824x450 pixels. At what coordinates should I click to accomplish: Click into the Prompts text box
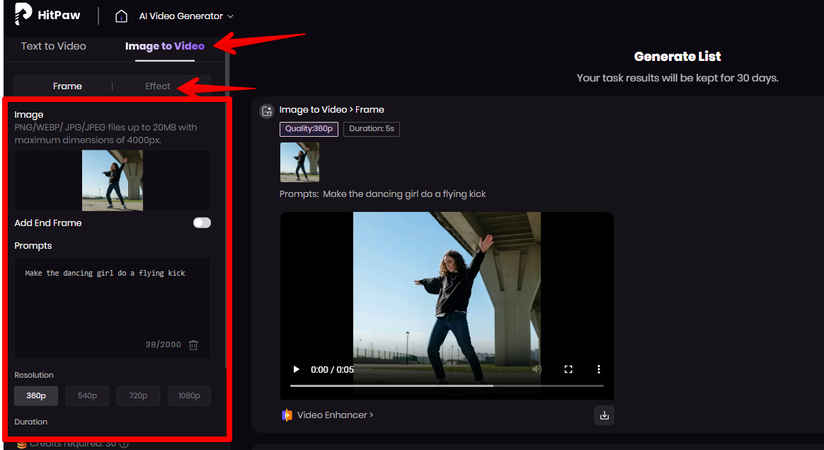[x=112, y=308]
